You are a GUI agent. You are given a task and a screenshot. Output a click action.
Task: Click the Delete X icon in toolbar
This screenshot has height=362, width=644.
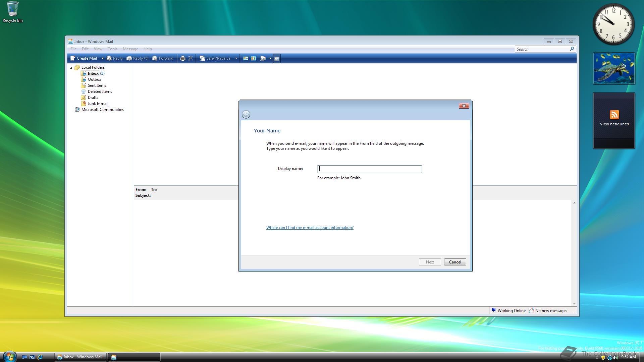pos(191,58)
